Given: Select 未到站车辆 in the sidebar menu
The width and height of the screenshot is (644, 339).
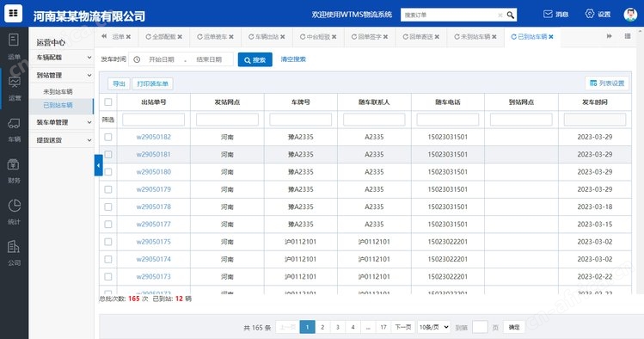Looking at the screenshot, I should (58, 91).
